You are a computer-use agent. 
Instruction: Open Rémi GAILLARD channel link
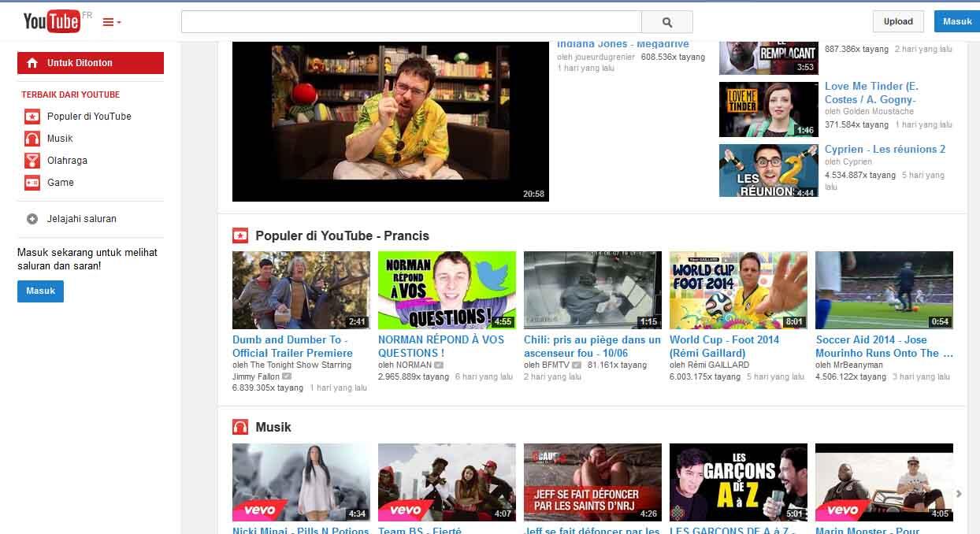tap(718, 365)
